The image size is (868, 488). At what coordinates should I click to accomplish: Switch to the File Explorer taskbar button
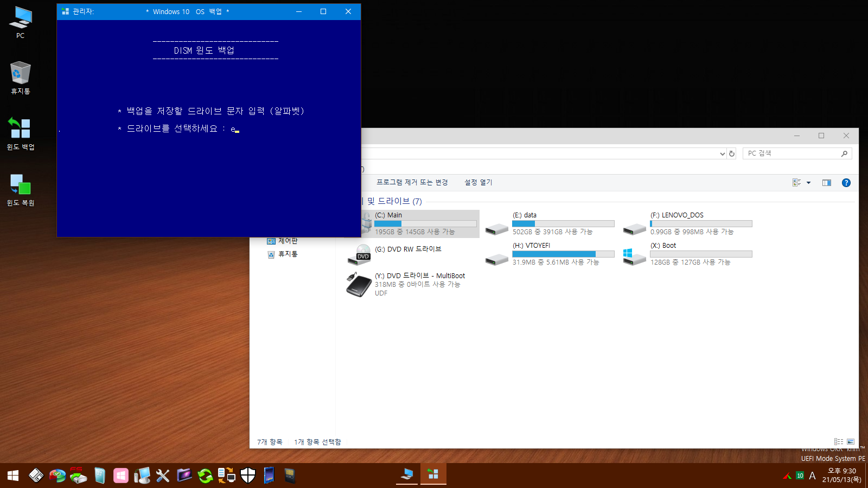click(x=407, y=474)
